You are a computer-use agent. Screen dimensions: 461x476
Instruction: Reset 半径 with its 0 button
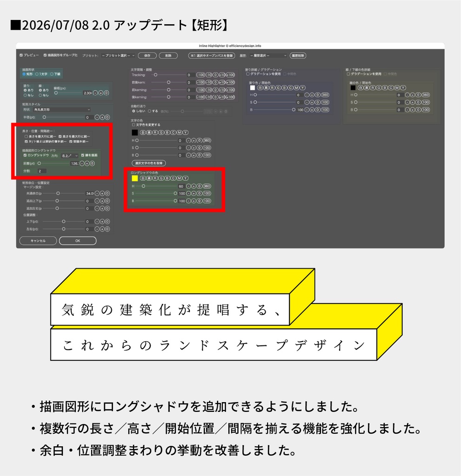tap(107, 117)
